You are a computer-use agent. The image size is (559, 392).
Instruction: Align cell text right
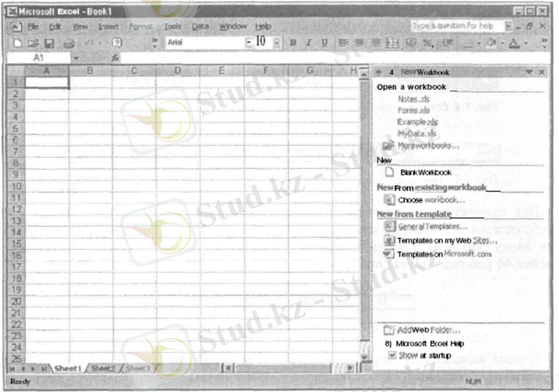[375, 43]
